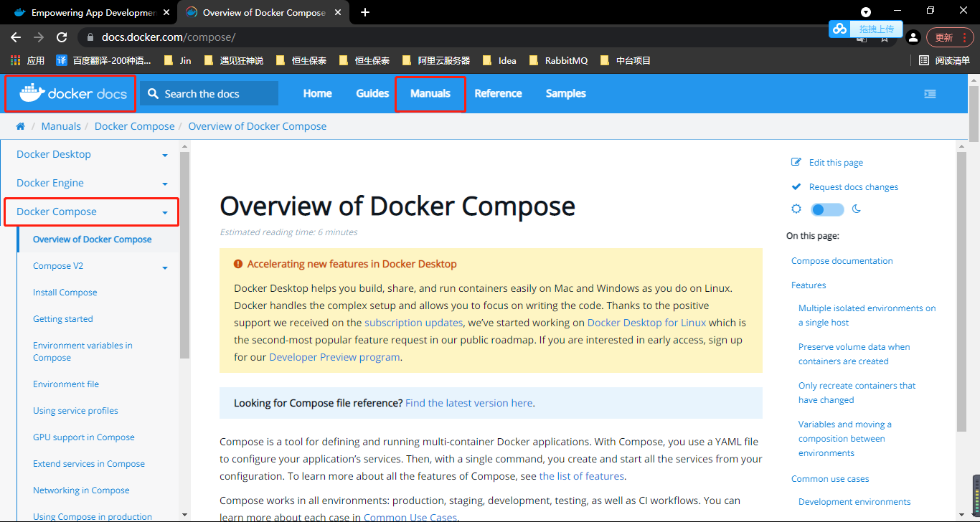Click the moon dark-mode icon
Viewport: 980px width, 522px height.
(856, 209)
